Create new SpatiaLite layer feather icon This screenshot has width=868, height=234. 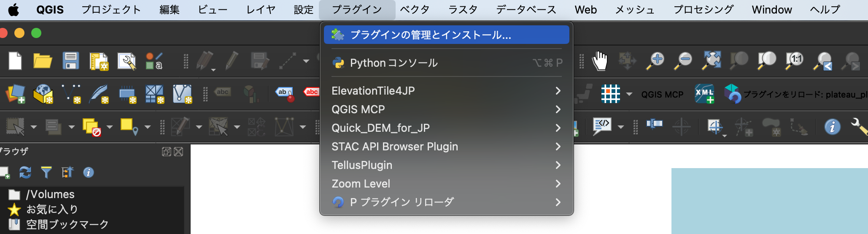(99, 94)
